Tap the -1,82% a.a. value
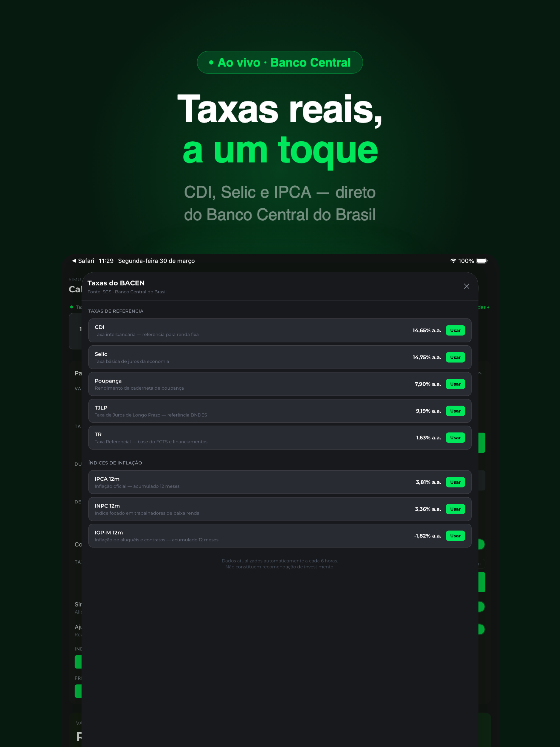This screenshot has width=560, height=747. click(428, 536)
